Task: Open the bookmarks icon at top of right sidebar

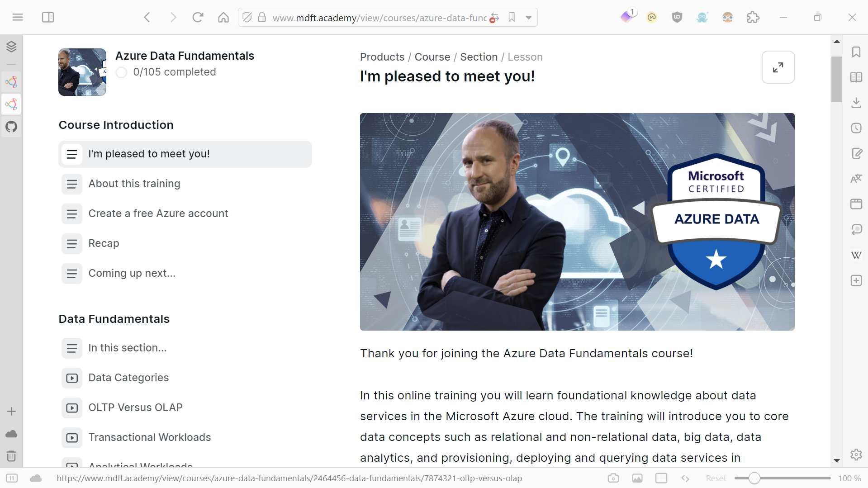Action: point(856,52)
